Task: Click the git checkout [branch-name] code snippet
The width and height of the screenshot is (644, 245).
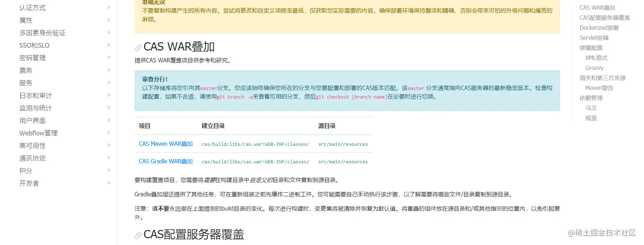Action: [x=351, y=97]
